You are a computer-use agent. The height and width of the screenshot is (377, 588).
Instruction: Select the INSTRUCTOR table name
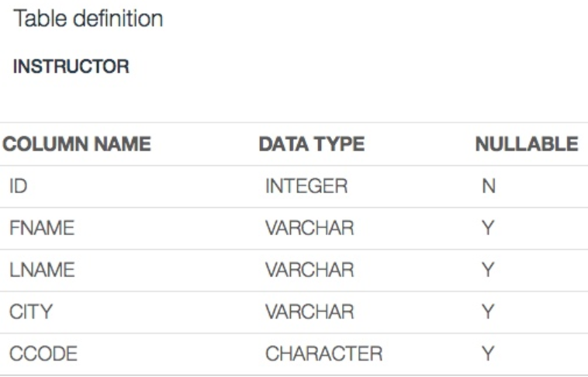[x=71, y=67]
